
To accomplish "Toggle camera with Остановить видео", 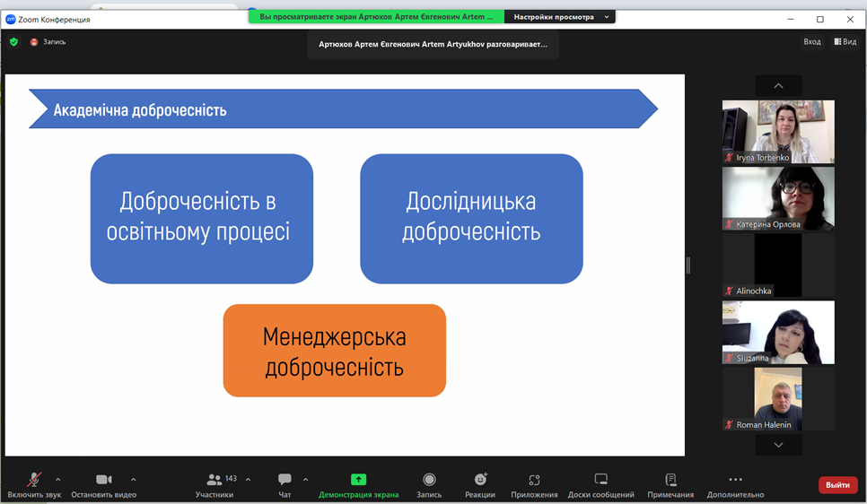I will click(103, 480).
